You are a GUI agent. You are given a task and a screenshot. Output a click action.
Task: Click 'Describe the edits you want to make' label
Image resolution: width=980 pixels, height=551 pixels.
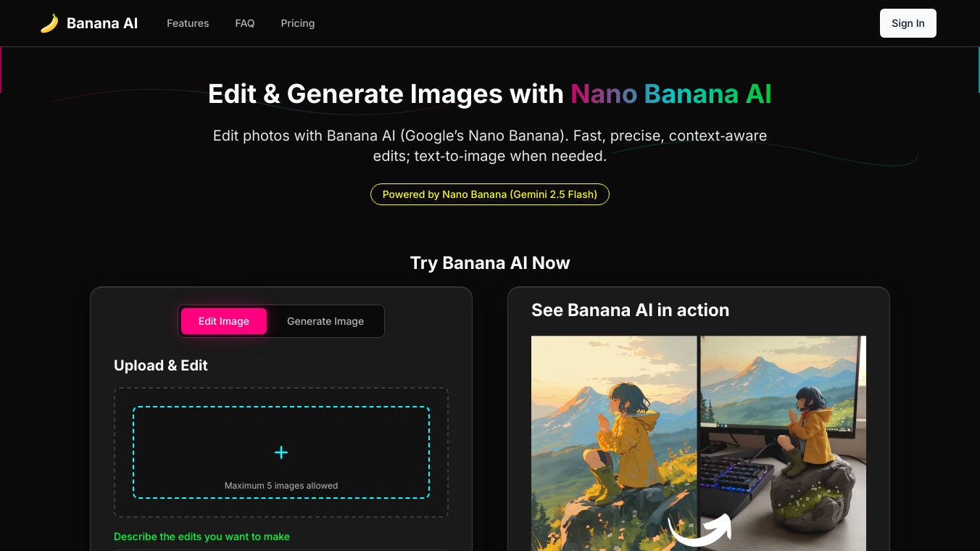202,536
